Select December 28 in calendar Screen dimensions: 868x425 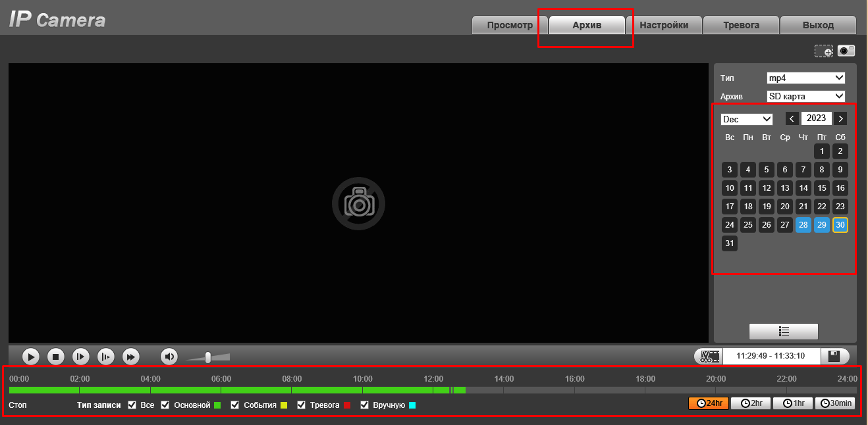tap(803, 225)
